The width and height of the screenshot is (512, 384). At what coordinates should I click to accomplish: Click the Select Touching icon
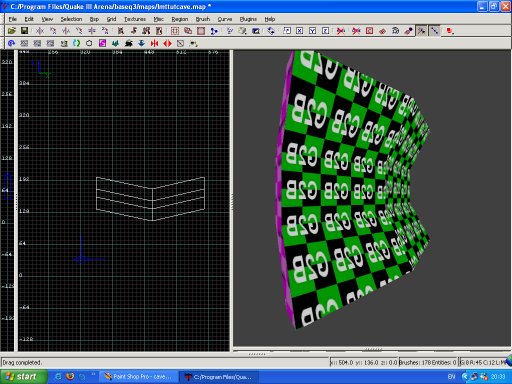(134, 31)
